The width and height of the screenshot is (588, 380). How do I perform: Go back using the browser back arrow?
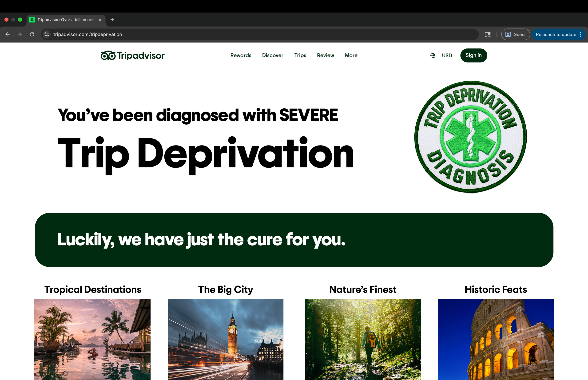click(8, 34)
